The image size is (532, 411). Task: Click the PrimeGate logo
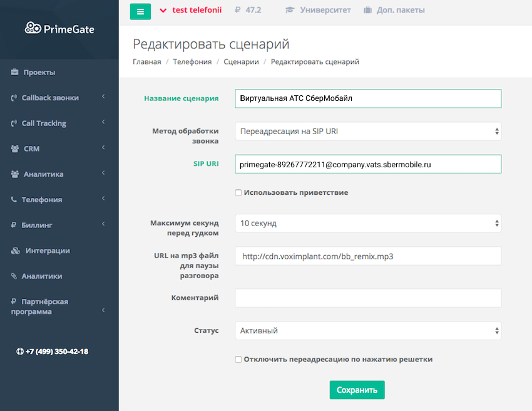point(59,28)
